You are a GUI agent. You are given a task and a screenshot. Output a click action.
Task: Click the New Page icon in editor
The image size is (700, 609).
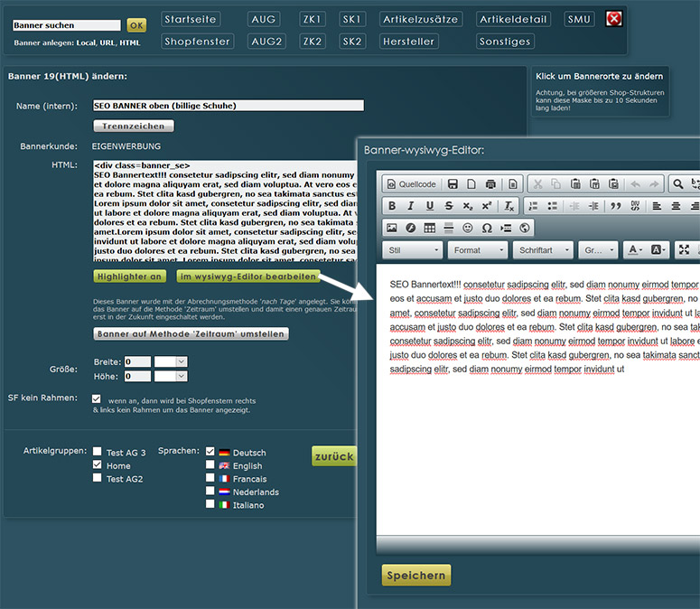(471, 184)
